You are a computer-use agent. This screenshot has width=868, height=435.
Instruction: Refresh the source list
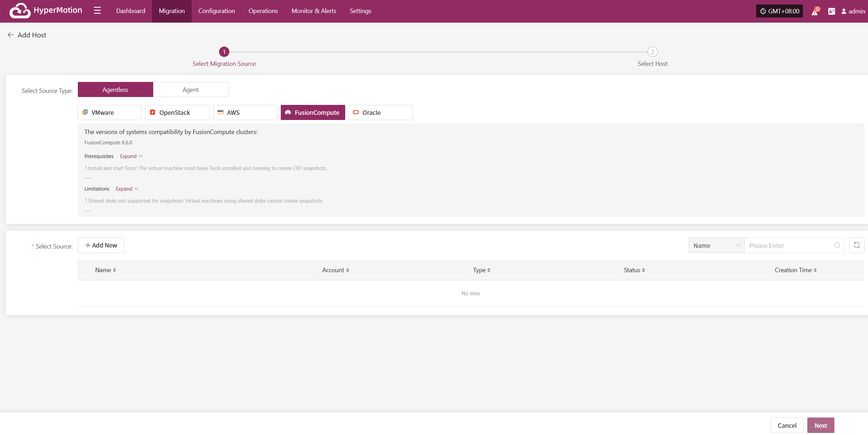(x=857, y=245)
